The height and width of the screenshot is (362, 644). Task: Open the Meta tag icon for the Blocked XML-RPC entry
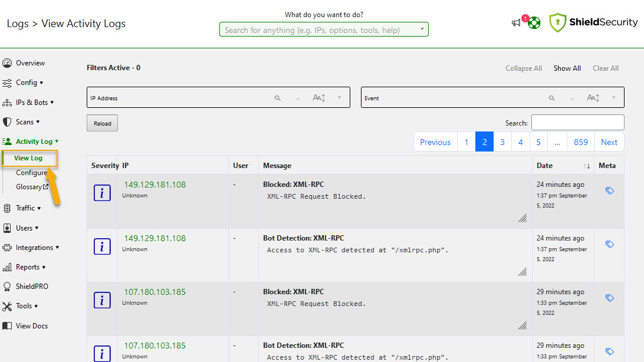(x=609, y=189)
